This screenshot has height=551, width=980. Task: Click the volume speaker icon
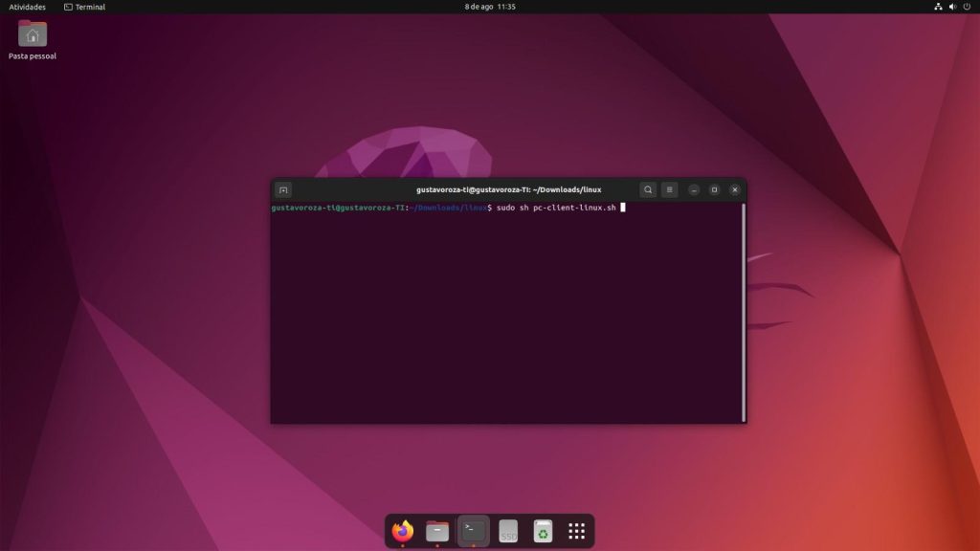952,7
